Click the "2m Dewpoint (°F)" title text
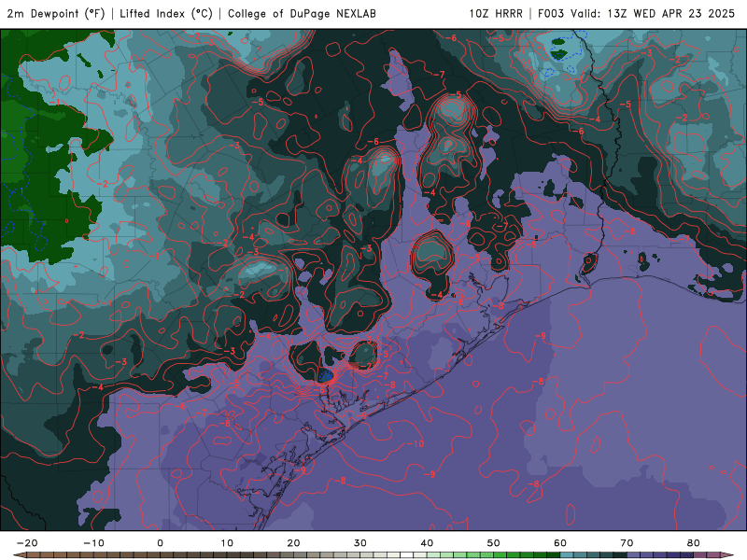747x560 pixels. (56, 14)
